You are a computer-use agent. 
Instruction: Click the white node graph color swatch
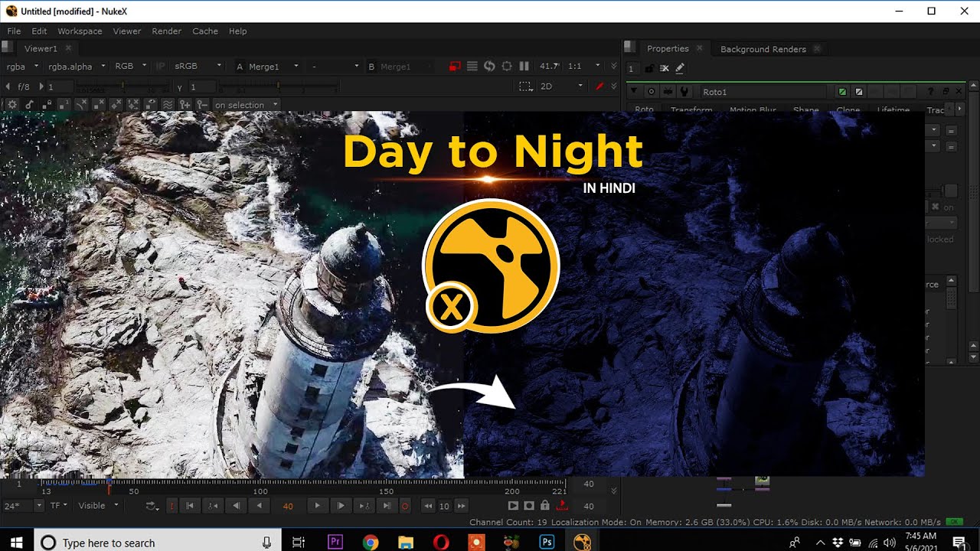[x=859, y=92]
